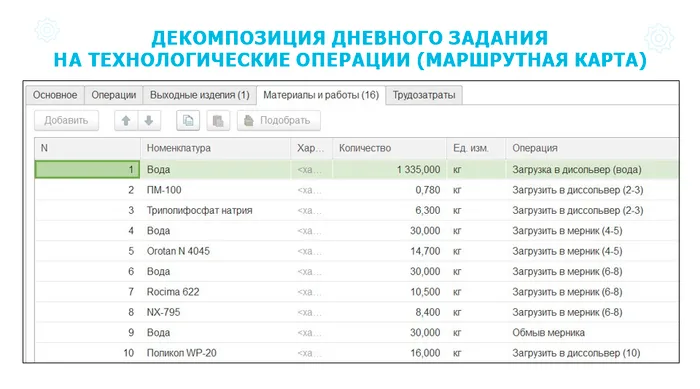Click the Подобрать button
Image resolution: width=700 pixels, height=389 pixels.
click(279, 121)
